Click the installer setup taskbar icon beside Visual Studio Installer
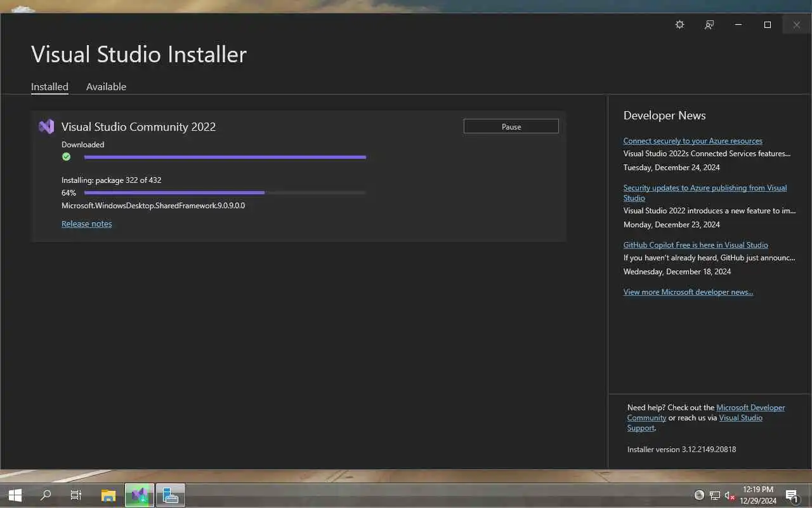 tap(170, 495)
